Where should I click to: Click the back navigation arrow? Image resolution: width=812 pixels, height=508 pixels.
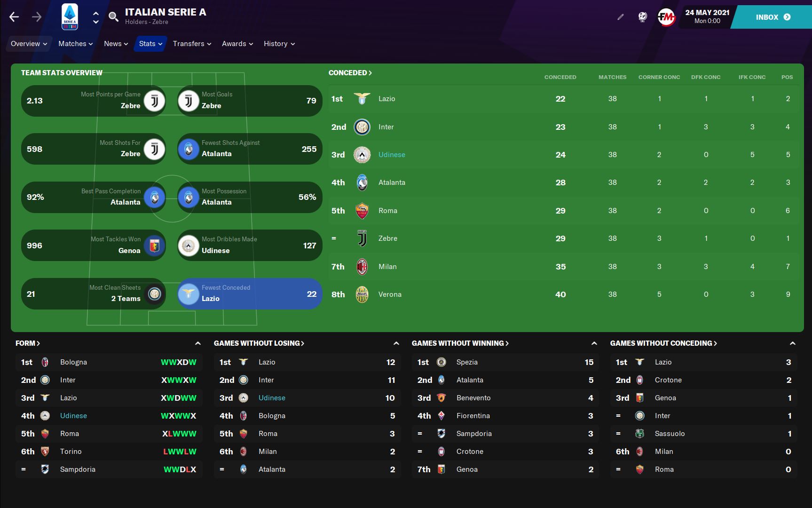(14, 17)
